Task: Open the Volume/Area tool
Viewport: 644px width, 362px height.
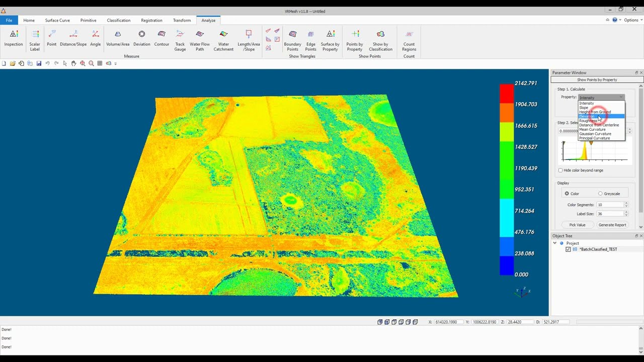Action: (118, 39)
